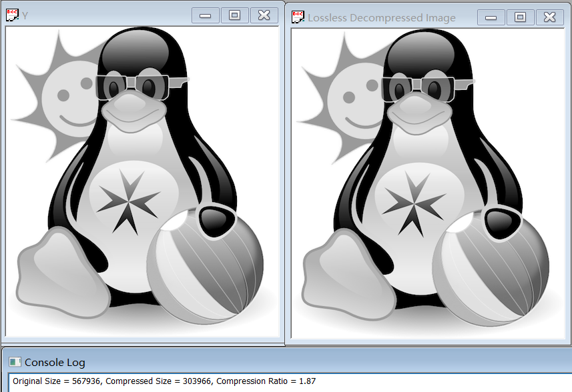Click the Y window title icon
Image resolution: width=572 pixels, height=392 pixels.
point(12,15)
